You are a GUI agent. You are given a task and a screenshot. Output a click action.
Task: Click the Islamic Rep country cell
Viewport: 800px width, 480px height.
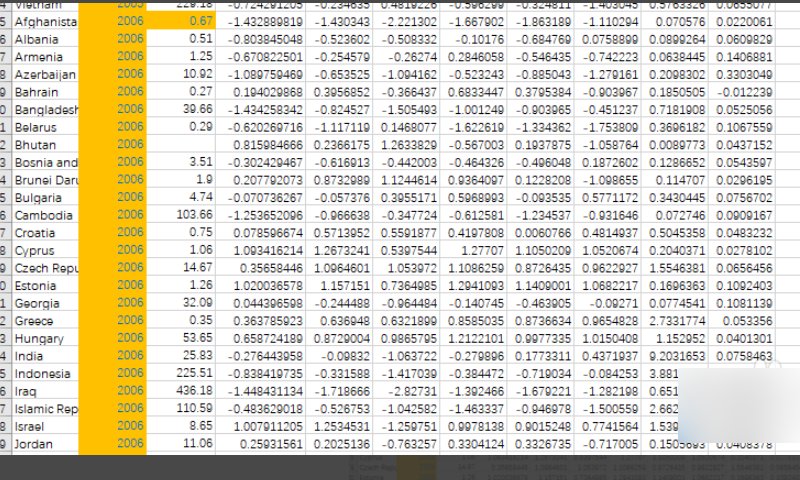point(43,409)
